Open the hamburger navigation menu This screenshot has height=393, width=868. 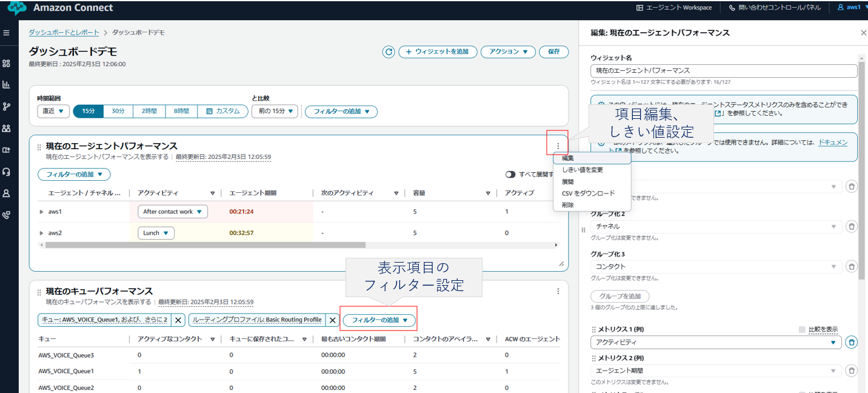pos(6,33)
